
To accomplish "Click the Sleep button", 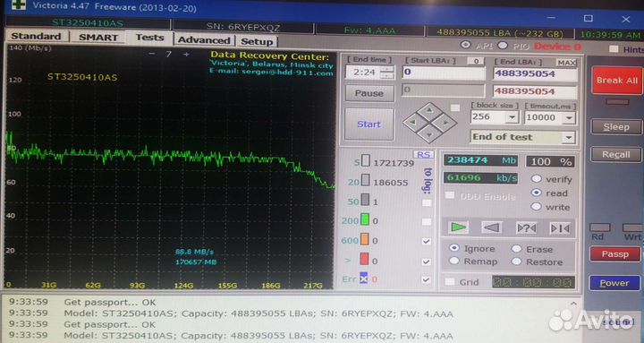I will pyautogui.click(x=616, y=127).
